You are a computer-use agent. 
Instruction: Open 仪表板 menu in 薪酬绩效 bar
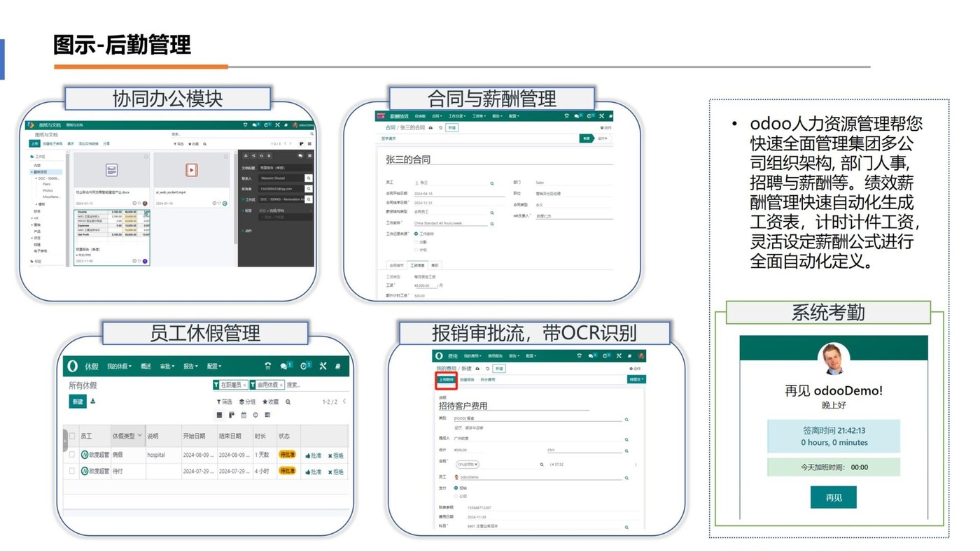(420, 116)
